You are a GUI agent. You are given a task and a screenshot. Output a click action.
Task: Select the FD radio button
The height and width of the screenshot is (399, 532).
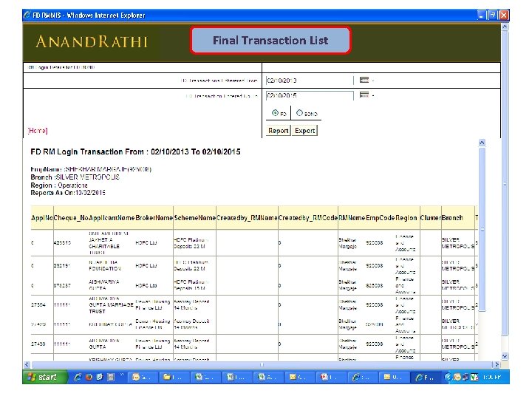[275, 112]
